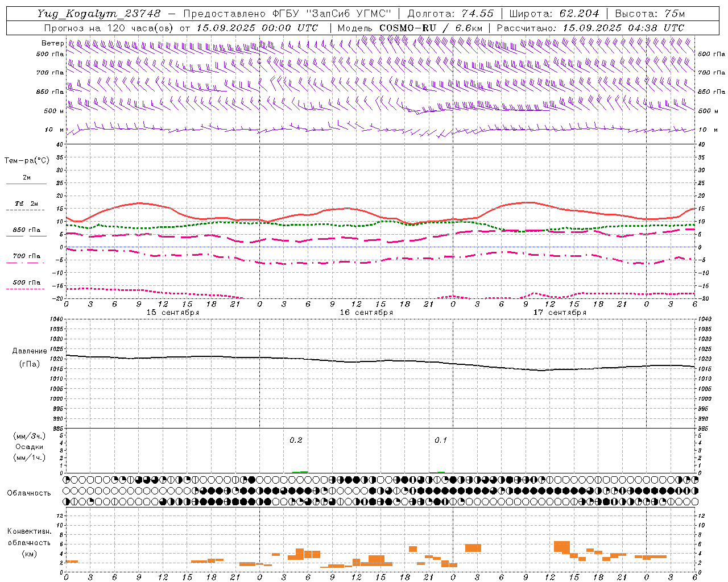The width and height of the screenshot is (728, 582).
Task: Click the station title Yug_Kogalym_23748
Action: click(99, 14)
